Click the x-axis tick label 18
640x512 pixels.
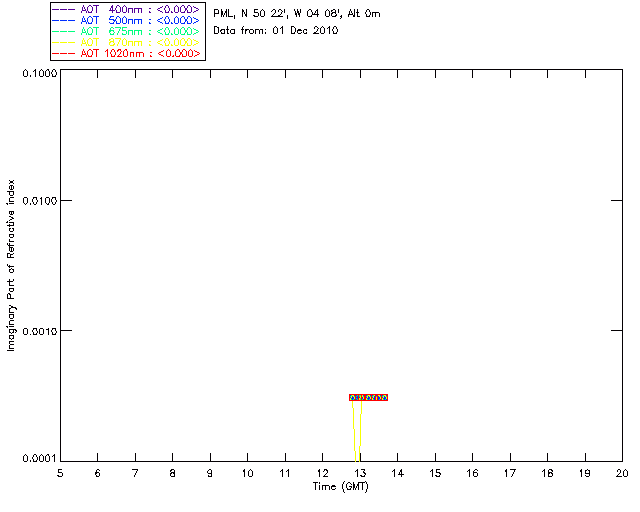tap(547, 473)
